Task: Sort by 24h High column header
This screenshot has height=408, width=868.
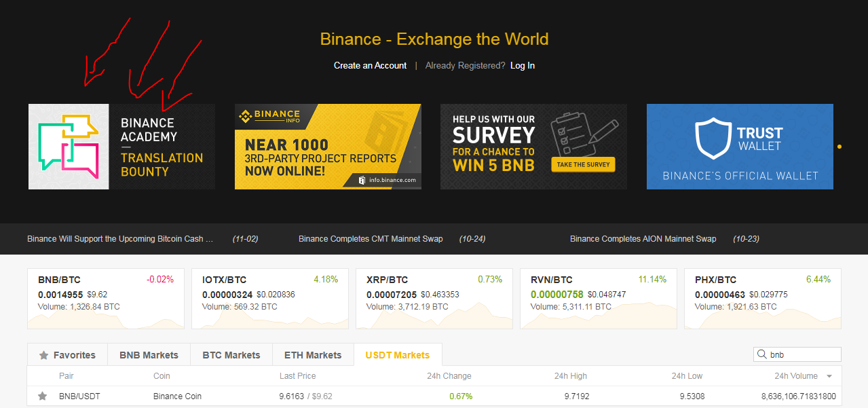Action: (571, 376)
